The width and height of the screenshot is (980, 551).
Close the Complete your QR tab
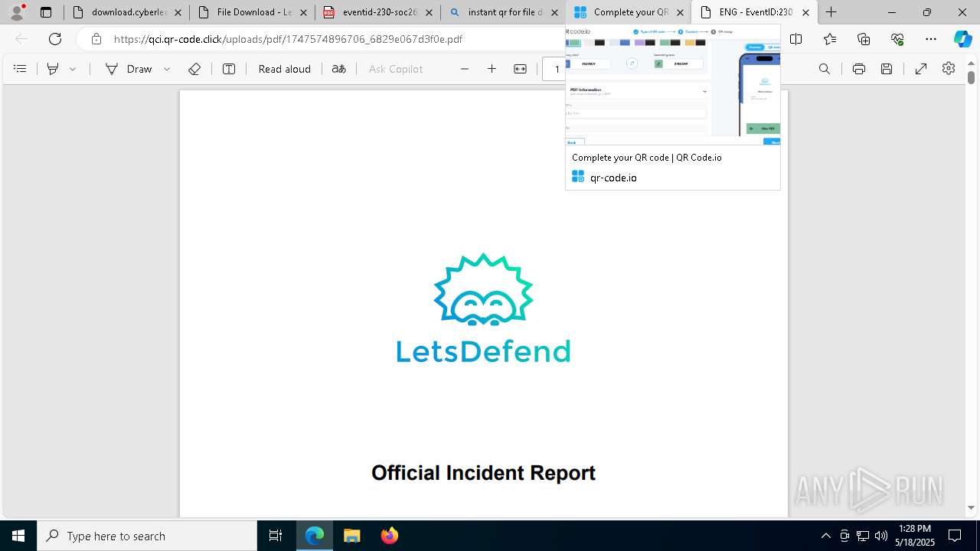click(x=680, y=12)
